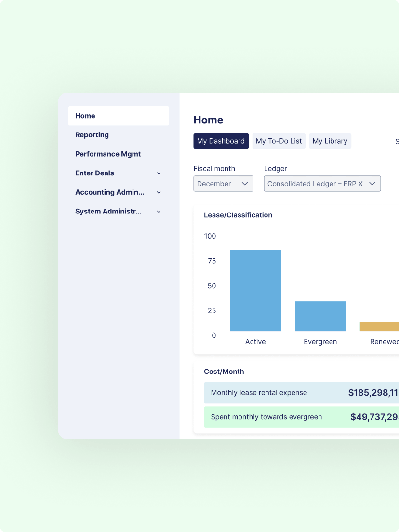
Task: Switch to My Dashboard tab
Action: pos(221,141)
